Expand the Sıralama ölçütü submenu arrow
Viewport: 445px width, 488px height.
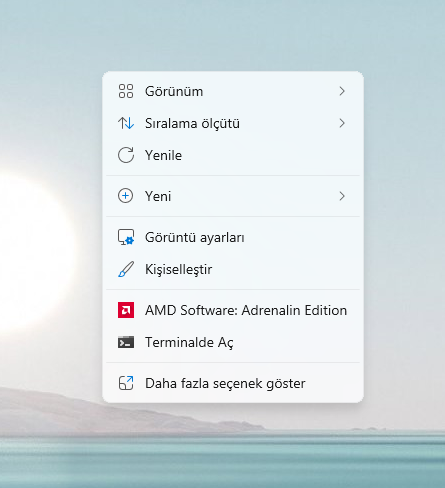pyautogui.click(x=342, y=123)
